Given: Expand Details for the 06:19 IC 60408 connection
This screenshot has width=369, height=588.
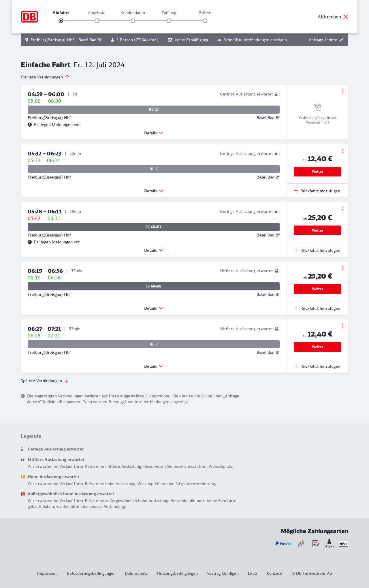Looking at the screenshot, I should 154,308.
